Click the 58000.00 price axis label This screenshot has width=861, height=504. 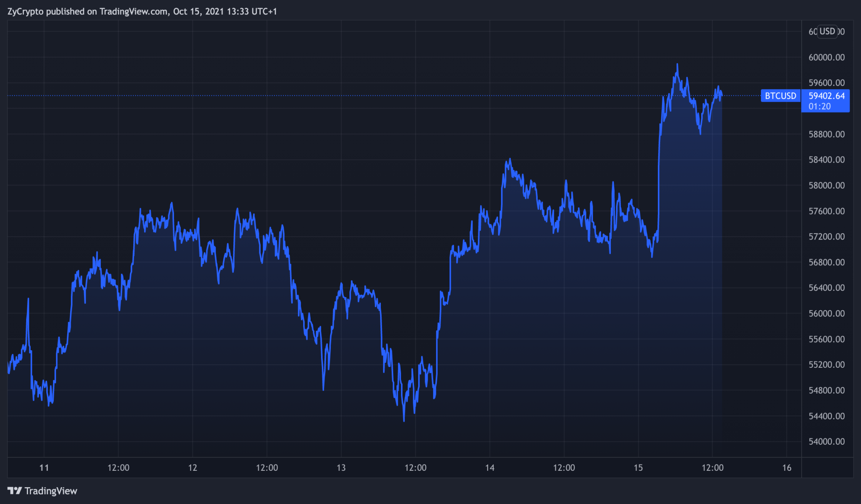click(x=827, y=185)
